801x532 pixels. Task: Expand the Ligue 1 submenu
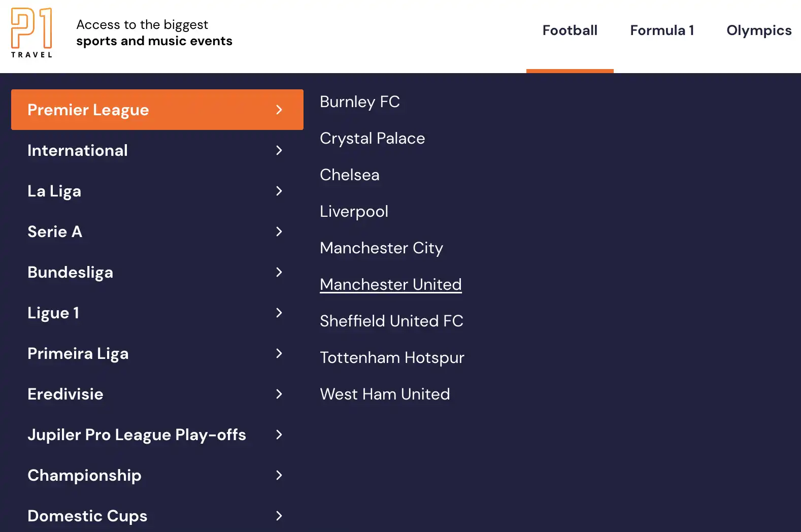tap(279, 313)
